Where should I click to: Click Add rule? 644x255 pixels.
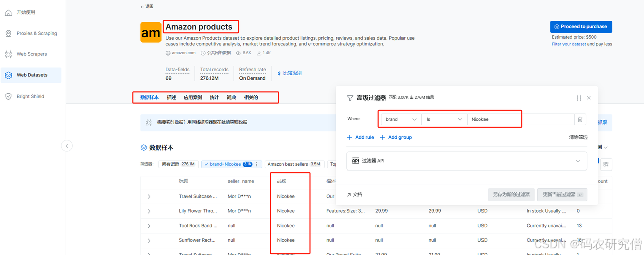[x=360, y=137]
